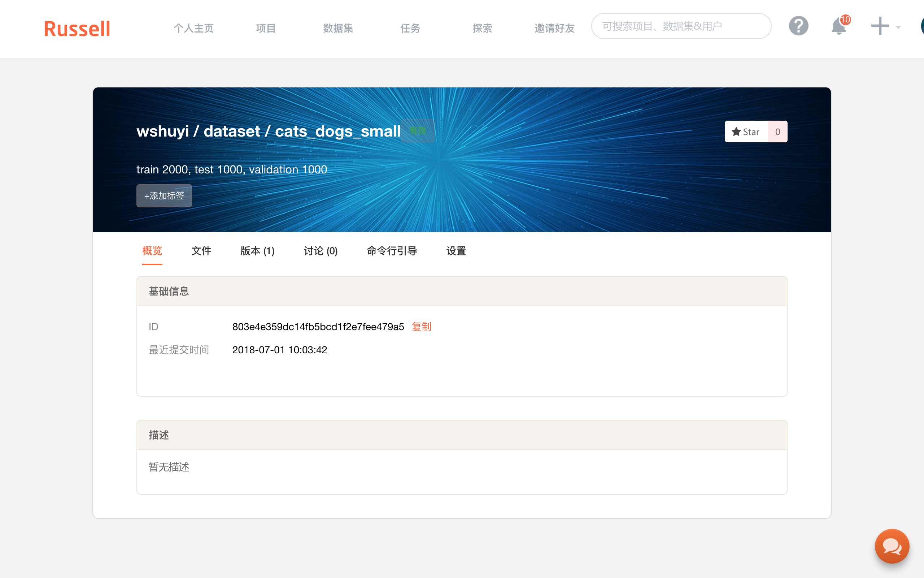
Task: Open the 任务 navigation item
Action: [410, 28]
